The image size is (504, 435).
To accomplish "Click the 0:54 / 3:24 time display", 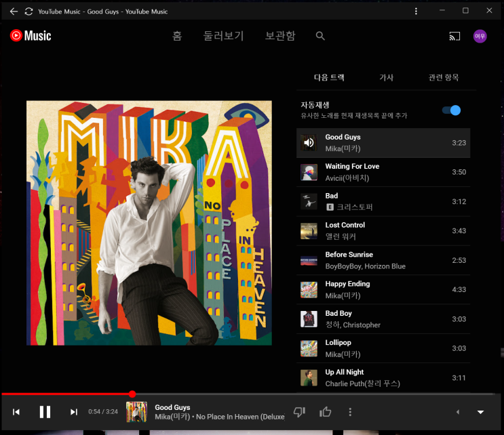I will [103, 412].
